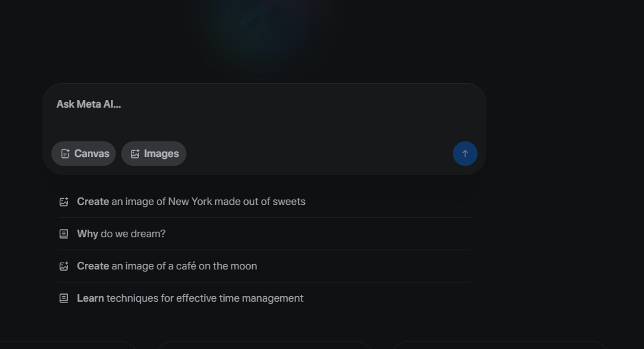The height and width of the screenshot is (349, 644).
Task: Click article icon beside Why do we dream
Action: click(x=64, y=234)
